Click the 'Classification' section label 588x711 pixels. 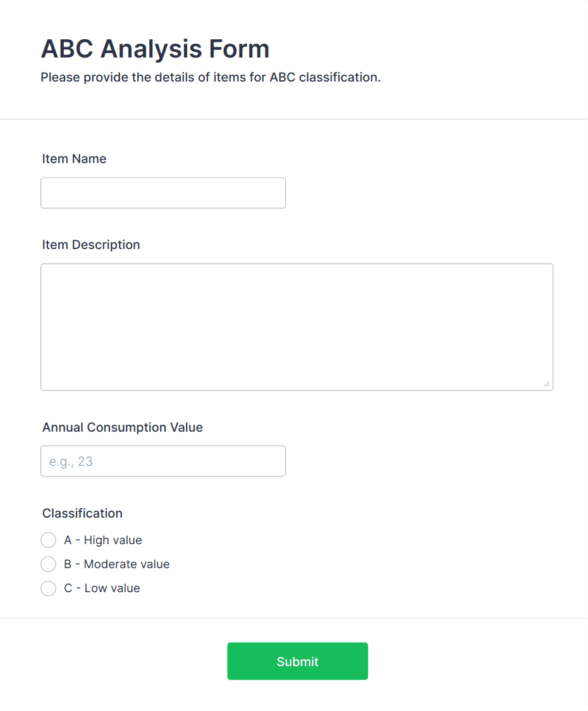click(82, 513)
